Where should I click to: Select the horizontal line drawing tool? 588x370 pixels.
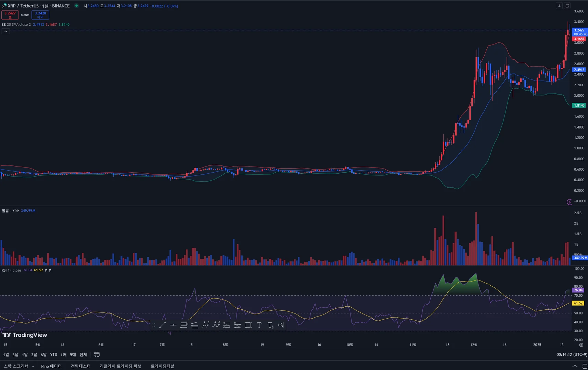click(173, 325)
